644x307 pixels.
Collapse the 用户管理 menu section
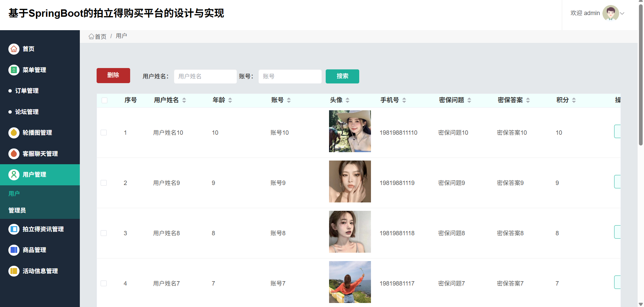tap(40, 175)
